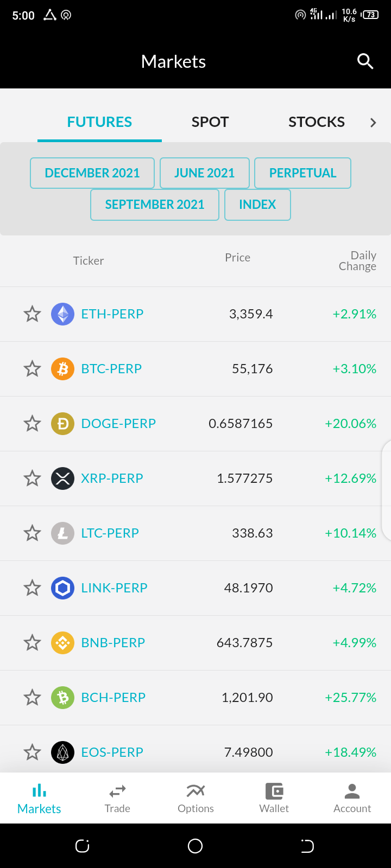Tap the Bitcoin orange coin icon

pos(62,369)
